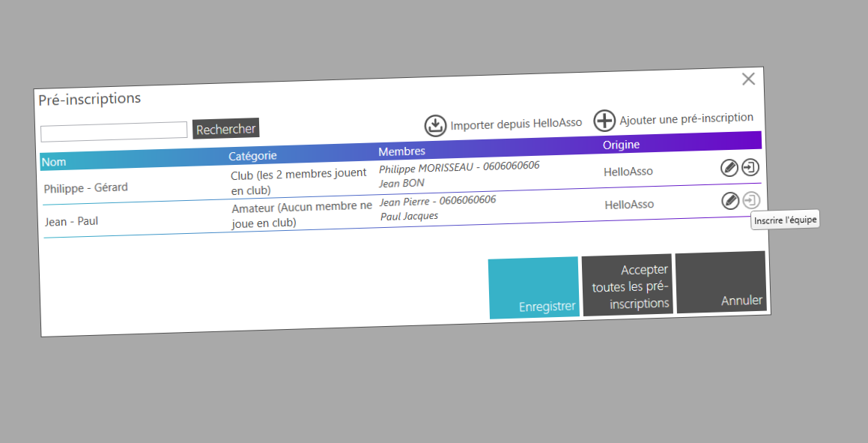Viewport: 868px width, 443px height.
Task: Accept all via Accepter toutes les pré-inscriptions
Action: (628, 286)
